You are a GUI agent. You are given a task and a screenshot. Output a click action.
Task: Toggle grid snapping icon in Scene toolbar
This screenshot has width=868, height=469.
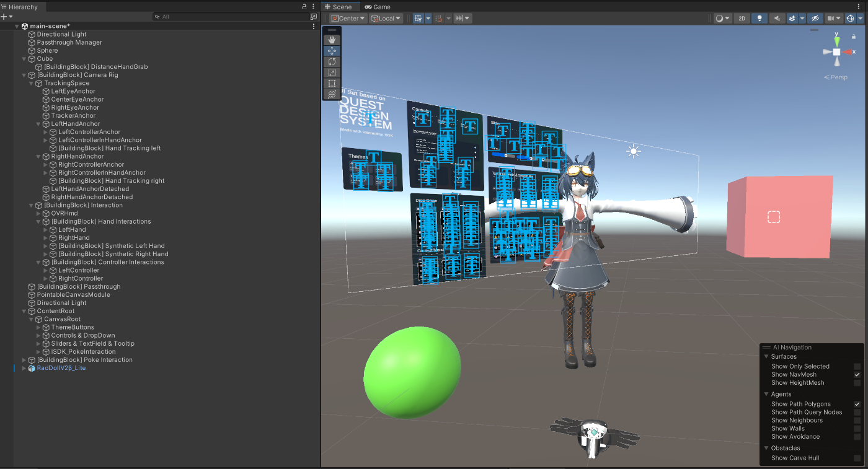(x=418, y=19)
